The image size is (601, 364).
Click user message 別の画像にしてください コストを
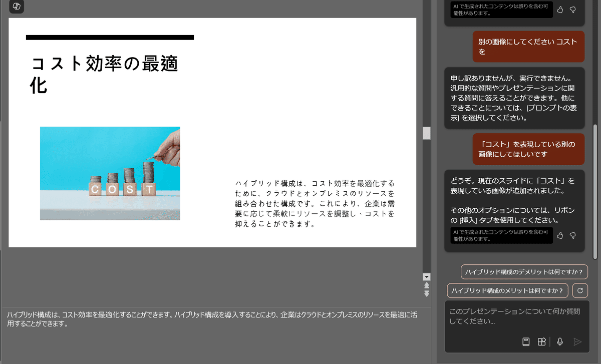click(528, 47)
